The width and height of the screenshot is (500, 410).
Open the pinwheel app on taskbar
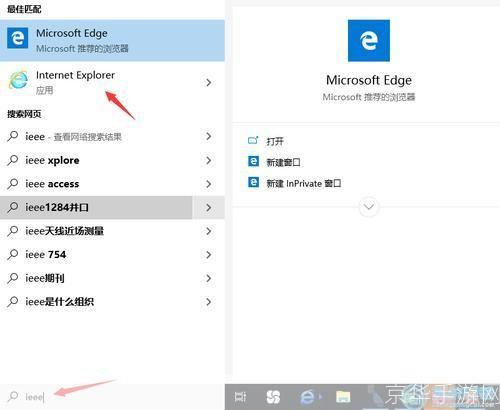click(273, 397)
